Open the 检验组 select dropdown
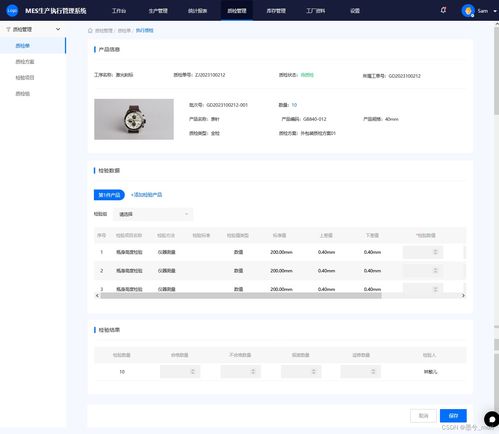This screenshot has height=434, width=499. pos(153,214)
